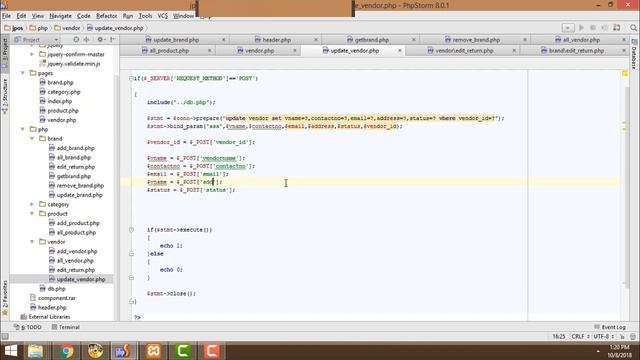Open the Terminal tool window

[x=66, y=327]
